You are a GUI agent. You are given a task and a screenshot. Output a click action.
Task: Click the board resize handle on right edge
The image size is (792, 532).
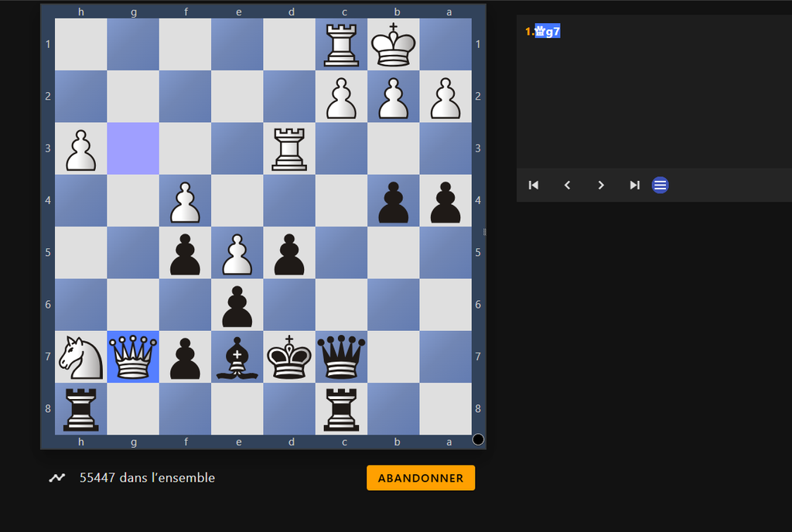pyautogui.click(x=485, y=232)
